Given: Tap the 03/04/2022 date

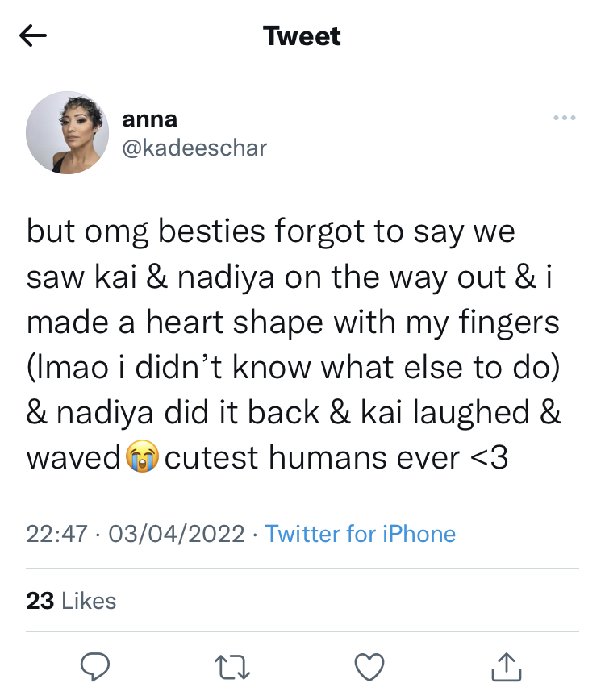Looking at the screenshot, I should 177,534.
